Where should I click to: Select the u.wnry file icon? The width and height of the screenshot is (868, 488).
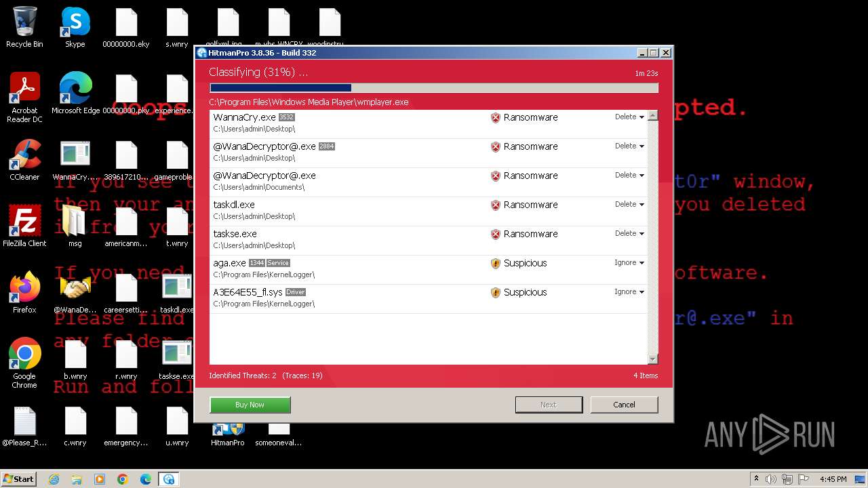tap(177, 426)
